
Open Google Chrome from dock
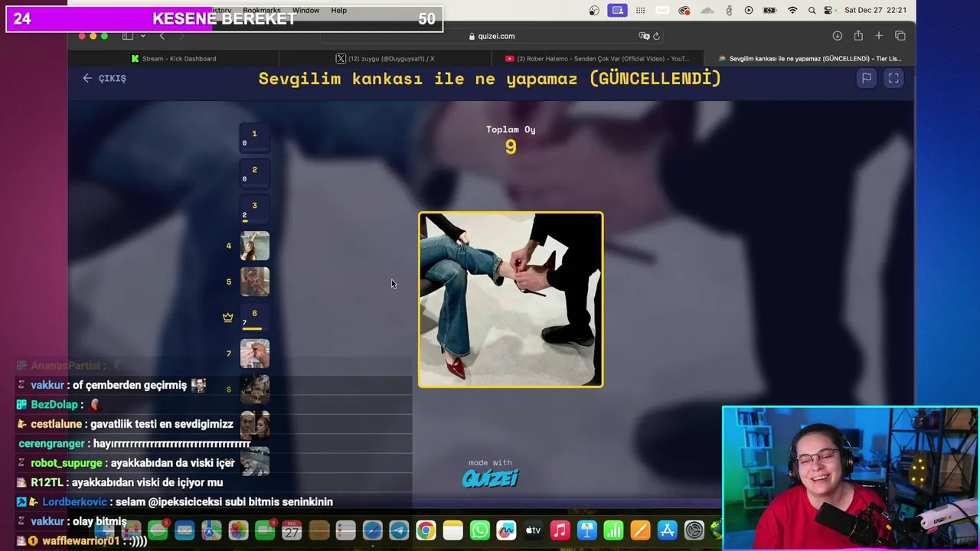pyautogui.click(x=426, y=530)
